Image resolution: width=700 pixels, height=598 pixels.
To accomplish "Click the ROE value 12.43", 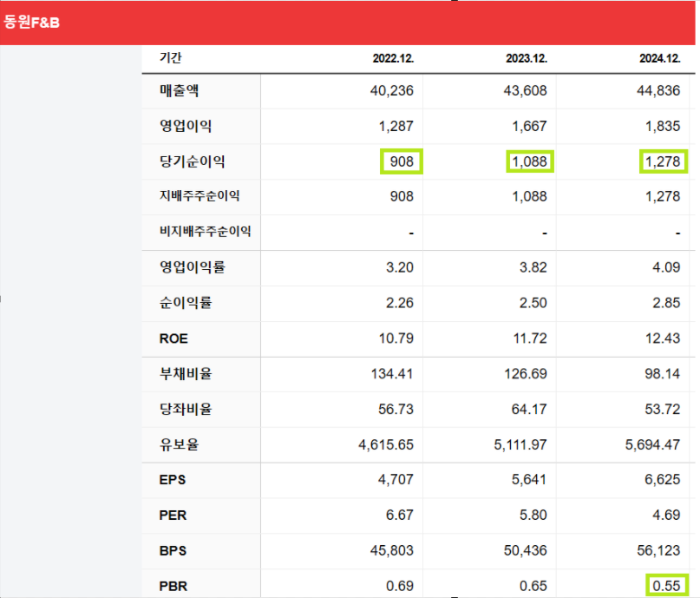I will pos(663,338).
